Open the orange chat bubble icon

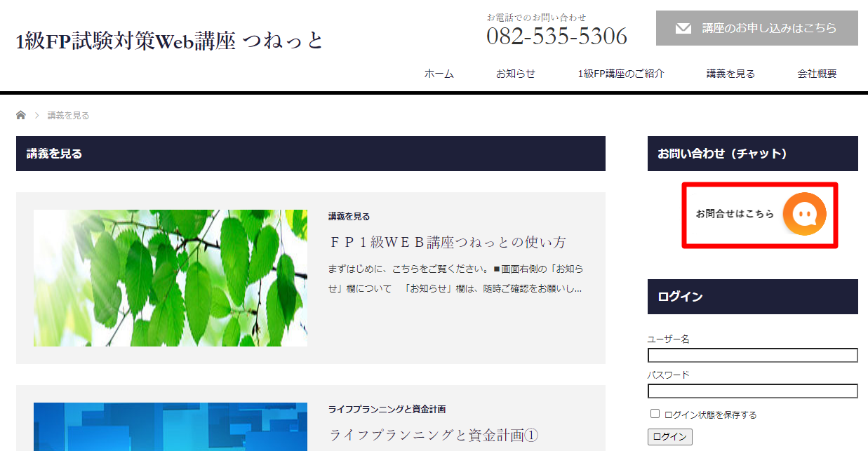tap(804, 214)
